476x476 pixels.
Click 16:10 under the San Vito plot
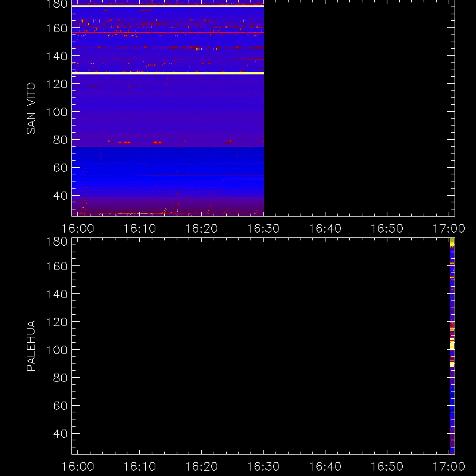[140, 228]
